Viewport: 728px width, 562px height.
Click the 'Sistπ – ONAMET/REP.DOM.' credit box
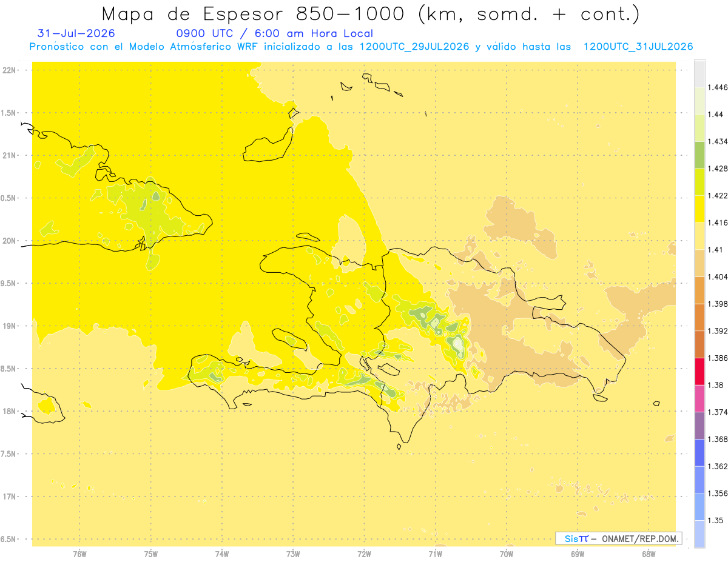click(619, 538)
